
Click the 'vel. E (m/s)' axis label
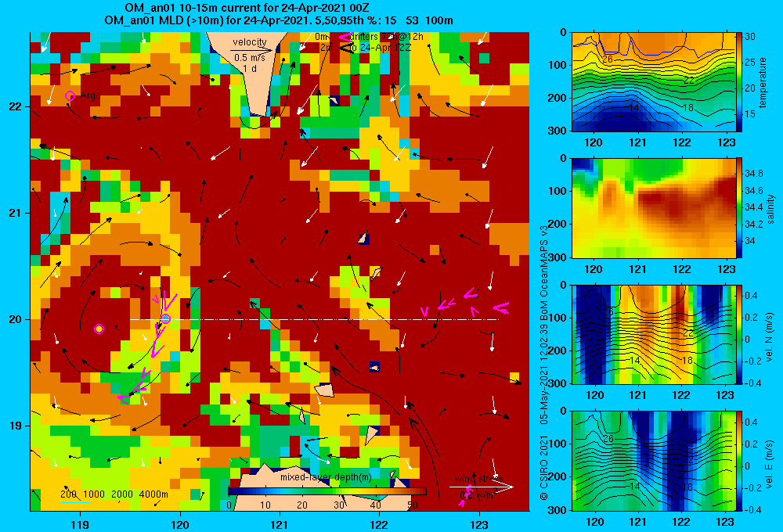[x=770, y=464]
